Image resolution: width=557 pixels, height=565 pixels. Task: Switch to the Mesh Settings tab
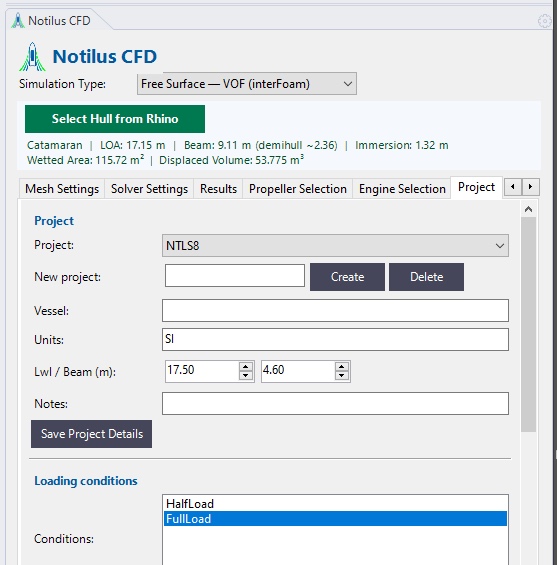click(x=62, y=188)
